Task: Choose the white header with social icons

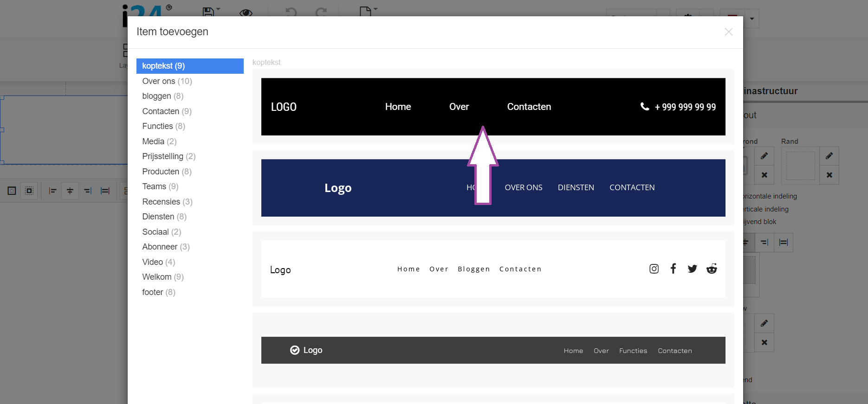Action: coord(493,269)
